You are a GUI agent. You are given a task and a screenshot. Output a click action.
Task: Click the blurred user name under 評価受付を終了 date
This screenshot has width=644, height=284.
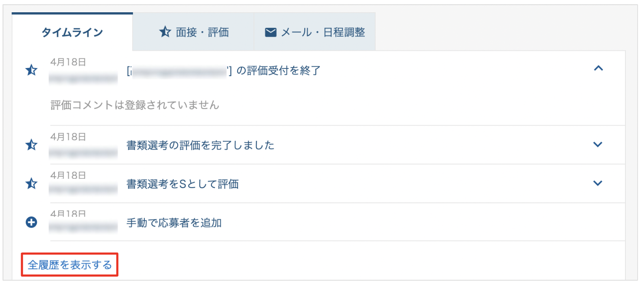[83, 78]
